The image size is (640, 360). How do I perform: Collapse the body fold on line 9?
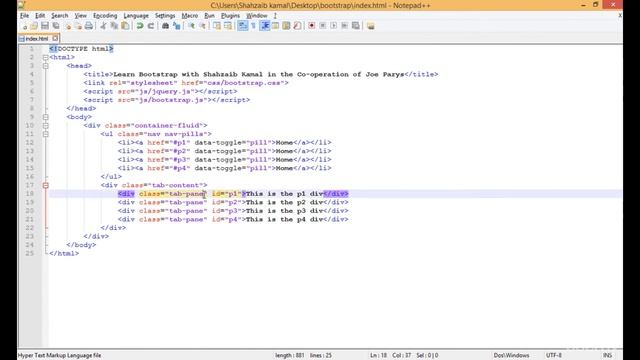[x=46, y=117]
